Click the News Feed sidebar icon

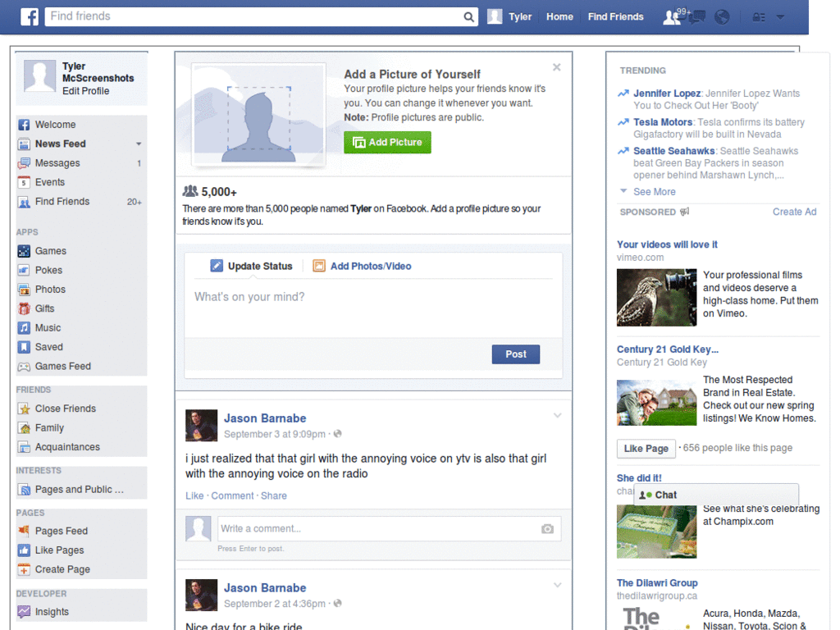point(24,144)
